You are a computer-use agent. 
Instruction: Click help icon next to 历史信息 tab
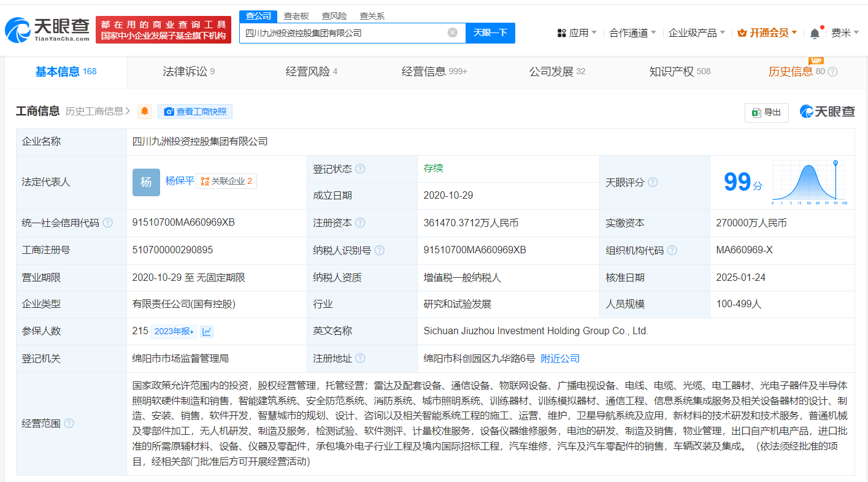point(832,72)
